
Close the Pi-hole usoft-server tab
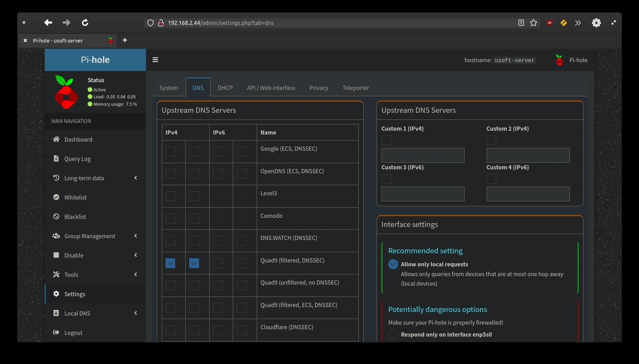25,40
